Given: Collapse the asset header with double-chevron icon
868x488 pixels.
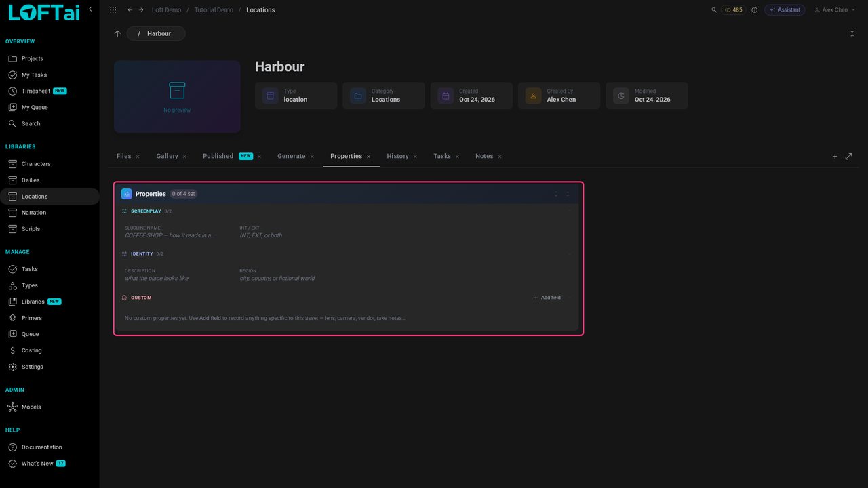Looking at the screenshot, I should [852, 33].
